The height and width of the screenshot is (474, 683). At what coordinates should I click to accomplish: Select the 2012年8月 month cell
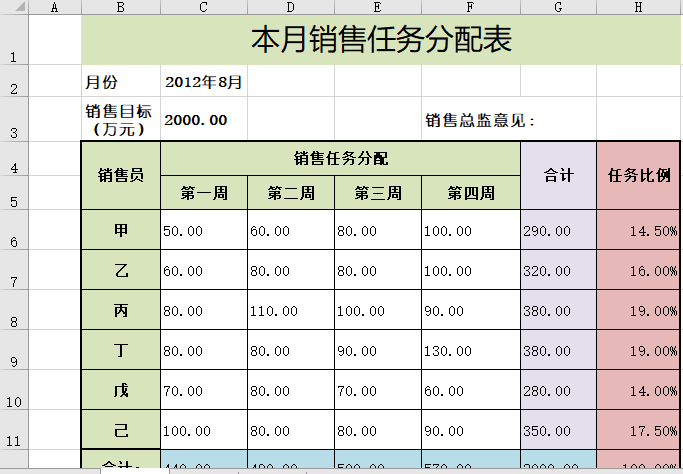click(204, 82)
